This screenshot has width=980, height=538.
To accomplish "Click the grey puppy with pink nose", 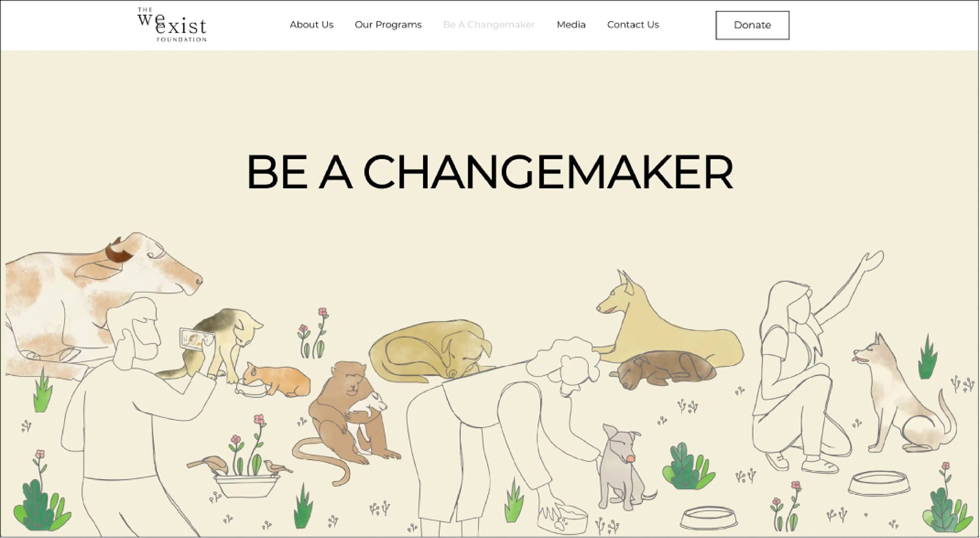I will 623,467.
